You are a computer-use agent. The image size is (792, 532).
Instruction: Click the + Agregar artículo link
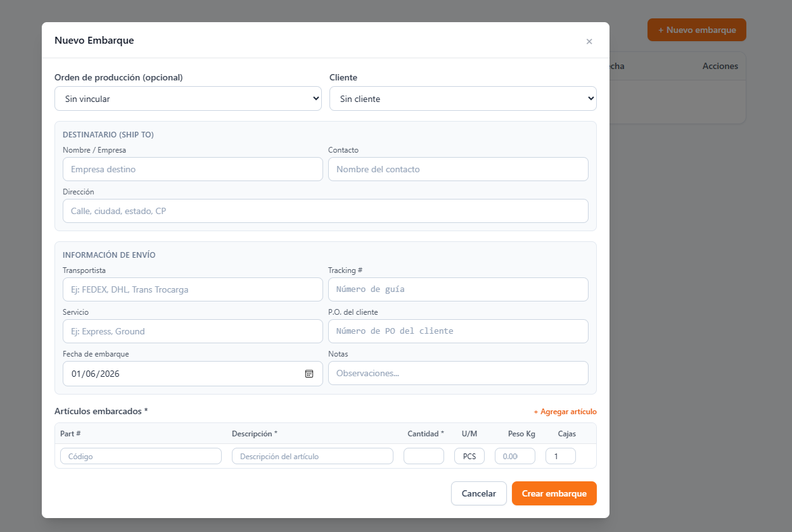coord(565,412)
